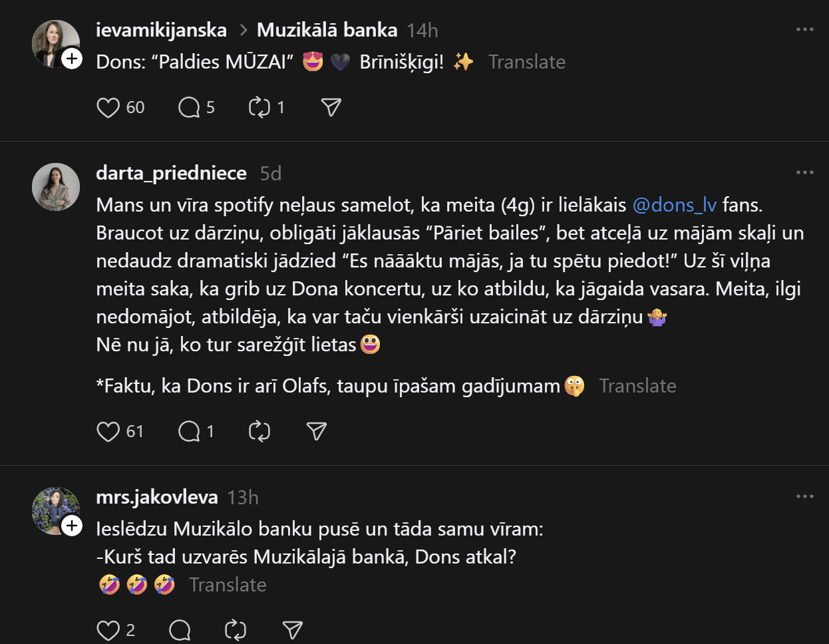Like mrs.jakovleva's post
829x644 pixels.
tap(108, 630)
